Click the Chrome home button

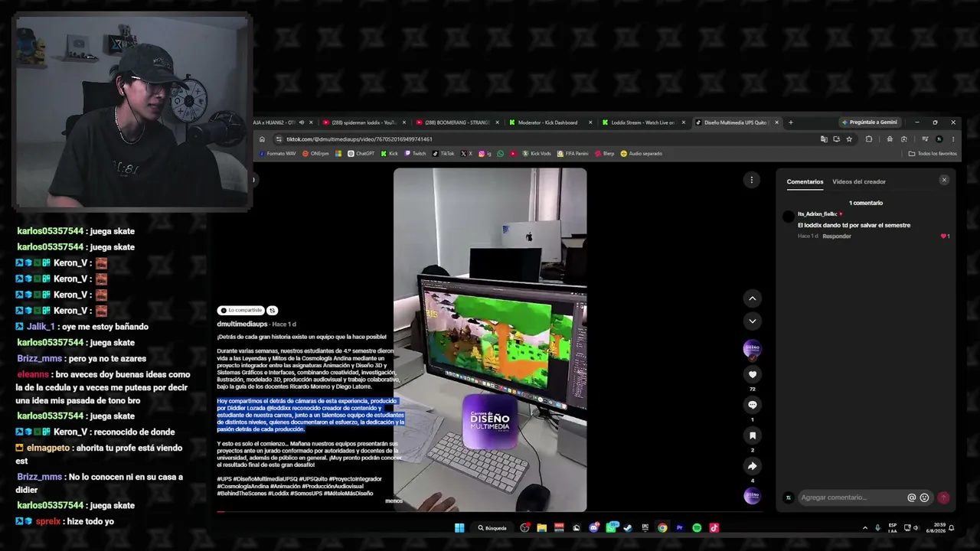point(262,139)
